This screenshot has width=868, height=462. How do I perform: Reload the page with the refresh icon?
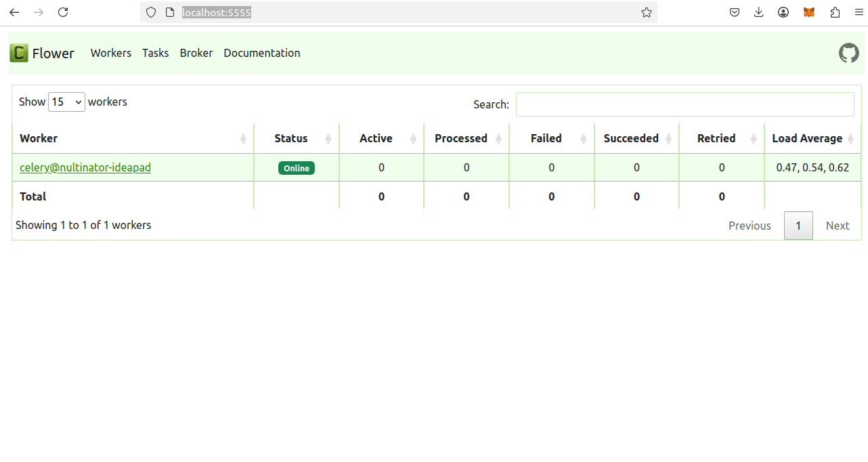(x=63, y=12)
